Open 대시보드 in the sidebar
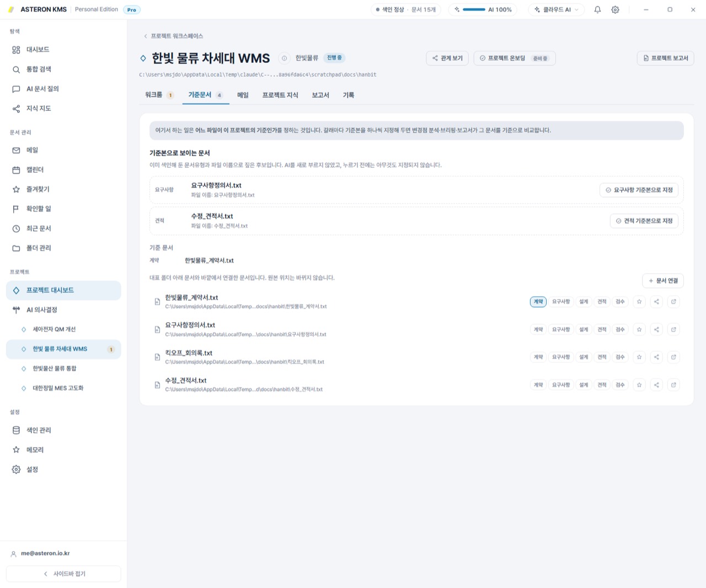 tap(63, 50)
